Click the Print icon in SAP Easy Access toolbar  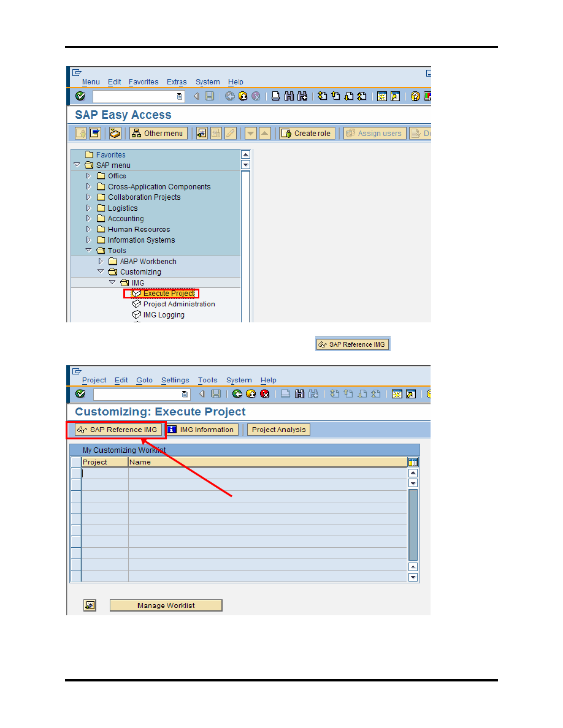point(276,96)
